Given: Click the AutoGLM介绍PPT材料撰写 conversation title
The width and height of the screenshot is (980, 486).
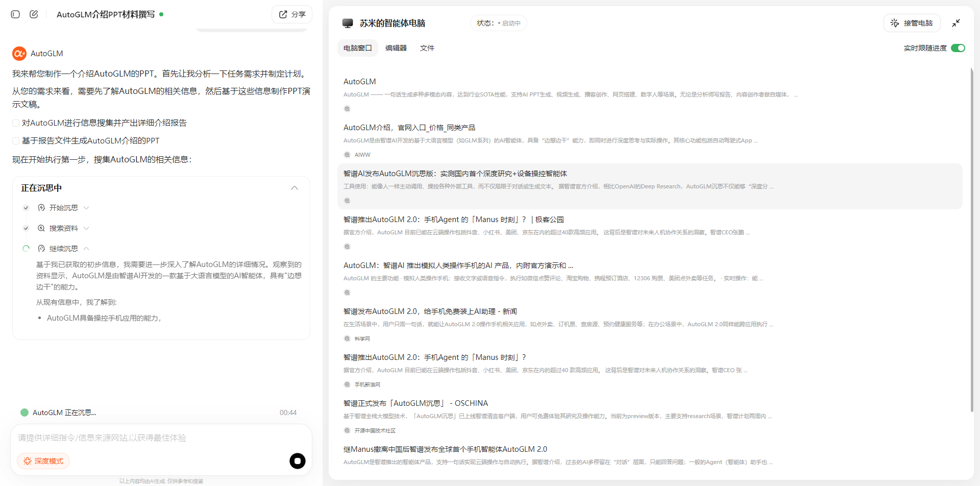Looking at the screenshot, I should tap(106, 14).
